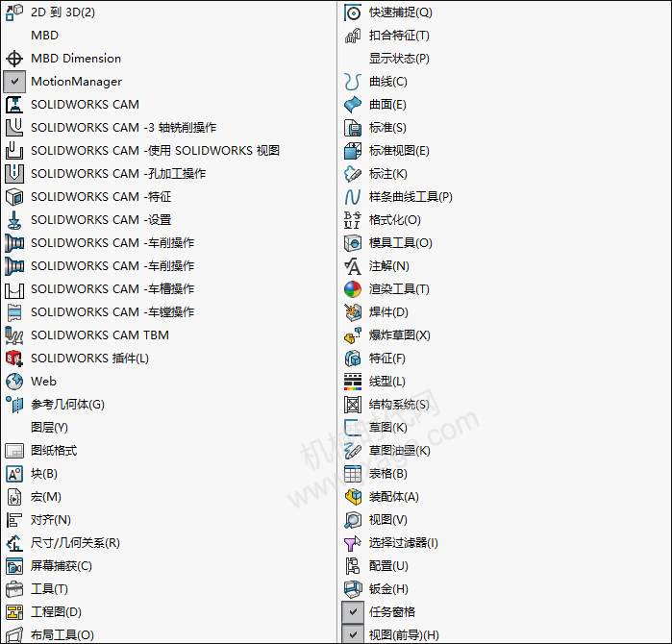
Task: Click the 曲面(E) surface icon
Action: click(x=353, y=105)
